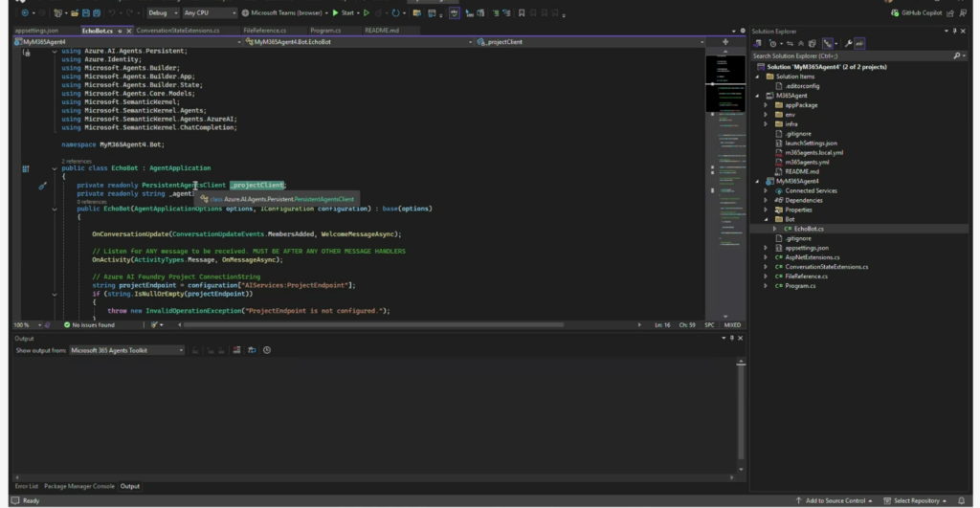Switch to the Program.cs editor tab
The image size is (980, 508).
click(325, 30)
